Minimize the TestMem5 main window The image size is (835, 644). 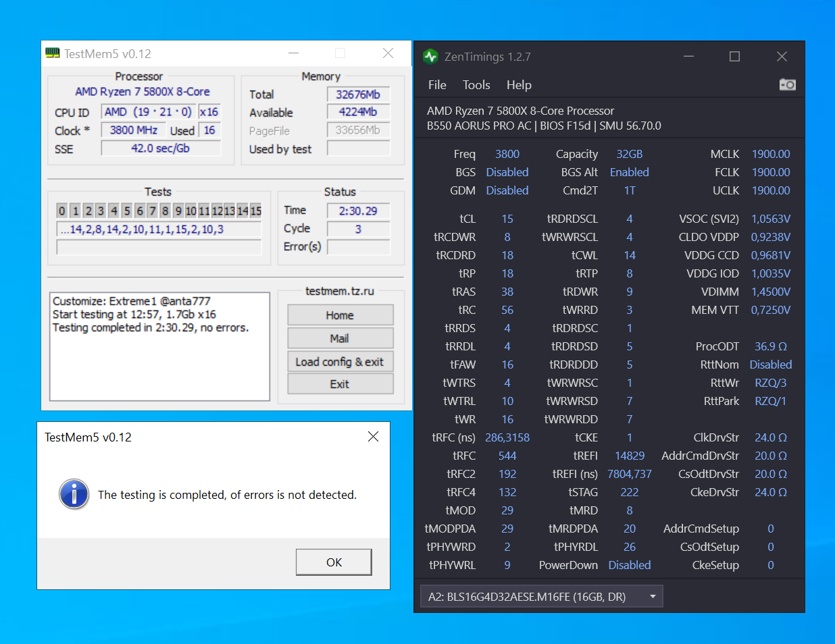click(293, 53)
